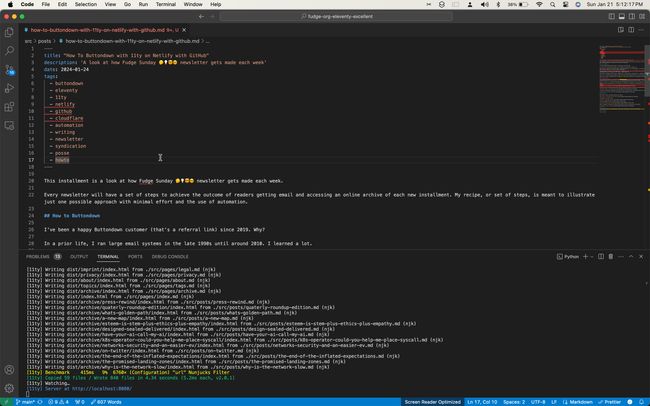Open the Terminal menu in menu bar
The width and height of the screenshot is (650, 406).
coord(165,5)
